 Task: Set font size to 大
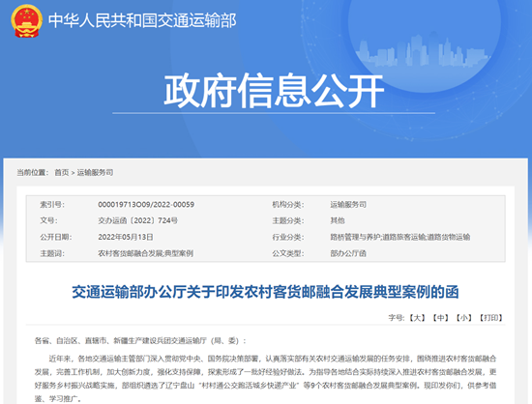(x=417, y=318)
